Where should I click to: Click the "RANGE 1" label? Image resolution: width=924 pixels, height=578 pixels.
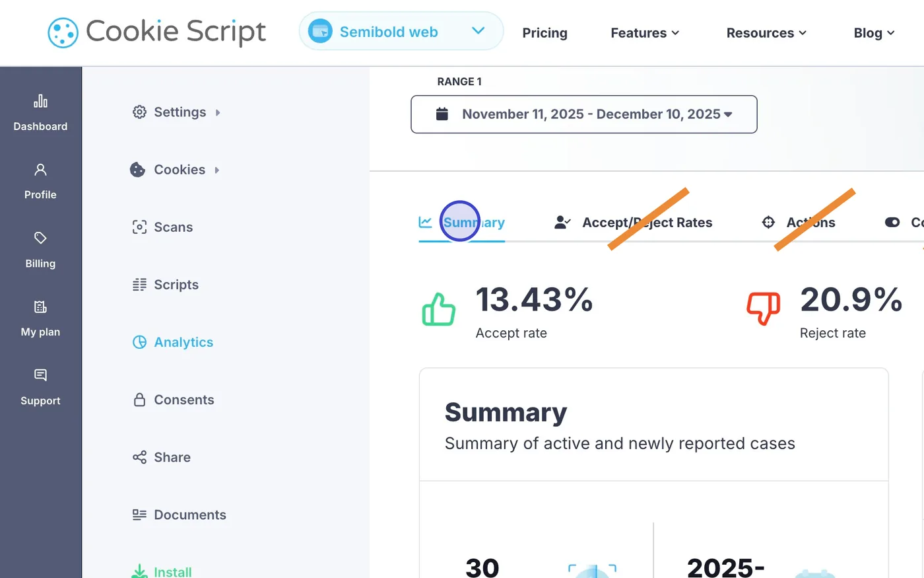tap(459, 82)
